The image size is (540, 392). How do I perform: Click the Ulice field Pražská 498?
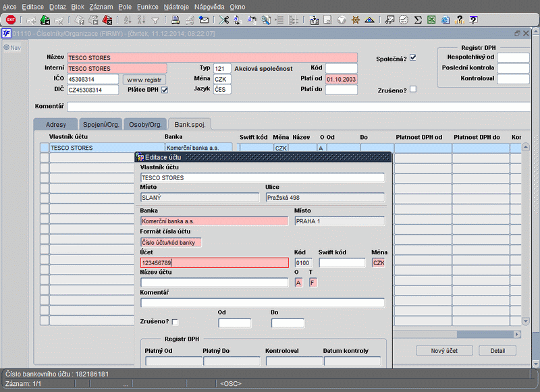click(x=325, y=198)
